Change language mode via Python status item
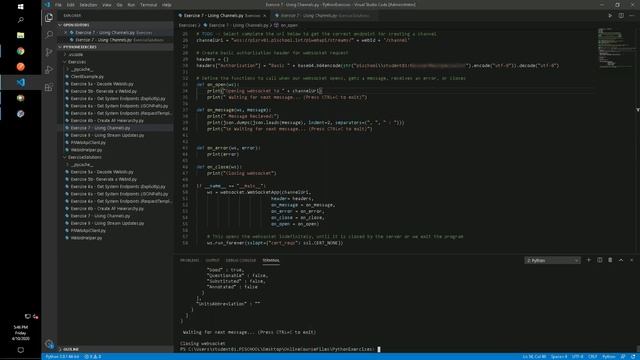 click(x=609, y=356)
